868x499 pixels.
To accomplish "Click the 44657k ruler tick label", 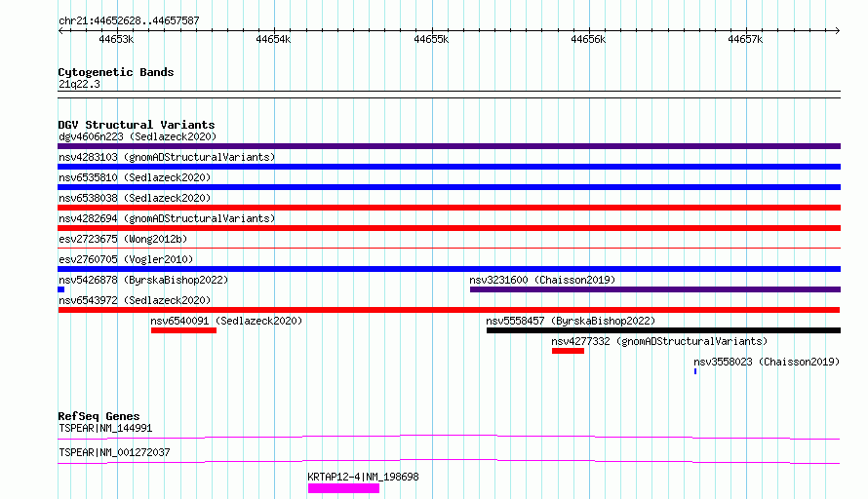I will click(745, 39).
